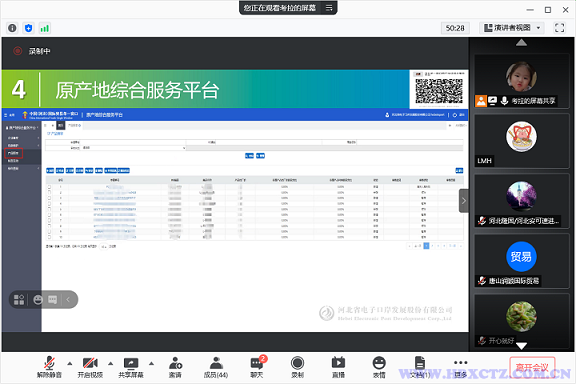View meeting info icon
The image size is (576, 384).
[12, 28]
